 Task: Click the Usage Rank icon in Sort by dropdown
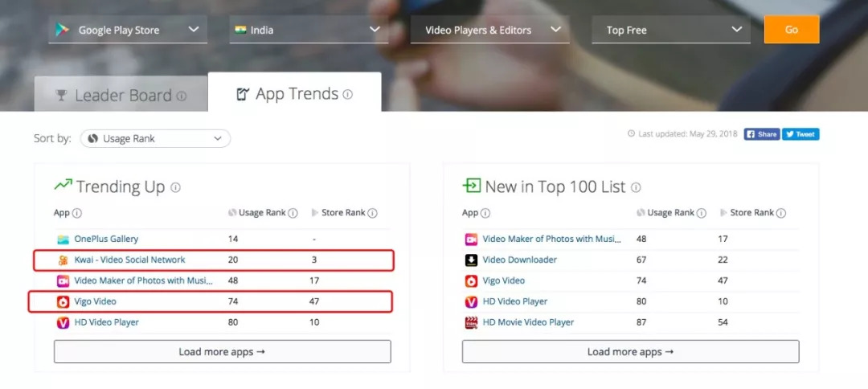point(93,139)
